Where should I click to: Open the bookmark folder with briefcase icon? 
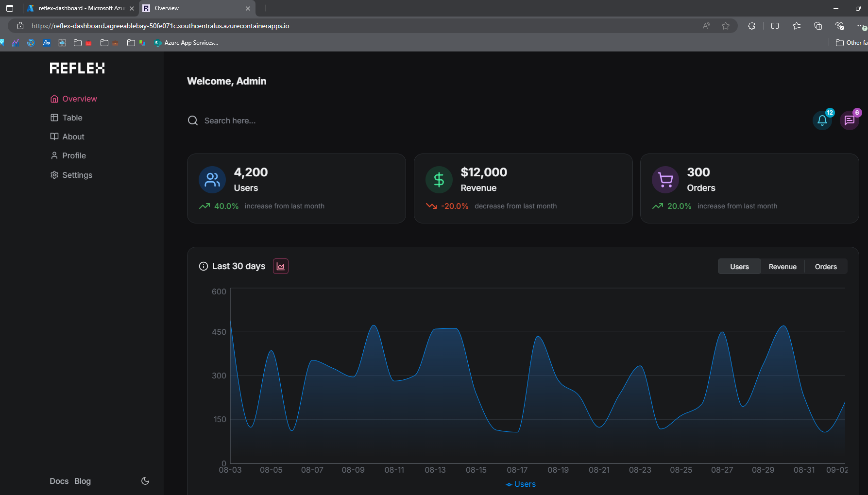click(x=109, y=43)
